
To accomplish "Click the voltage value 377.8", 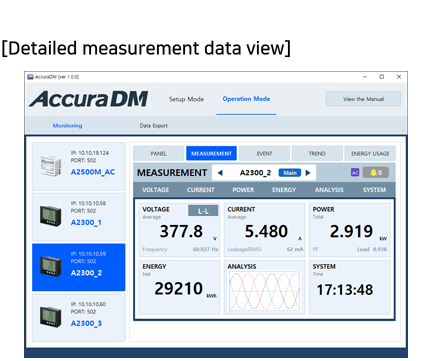I will pyautogui.click(x=181, y=231).
